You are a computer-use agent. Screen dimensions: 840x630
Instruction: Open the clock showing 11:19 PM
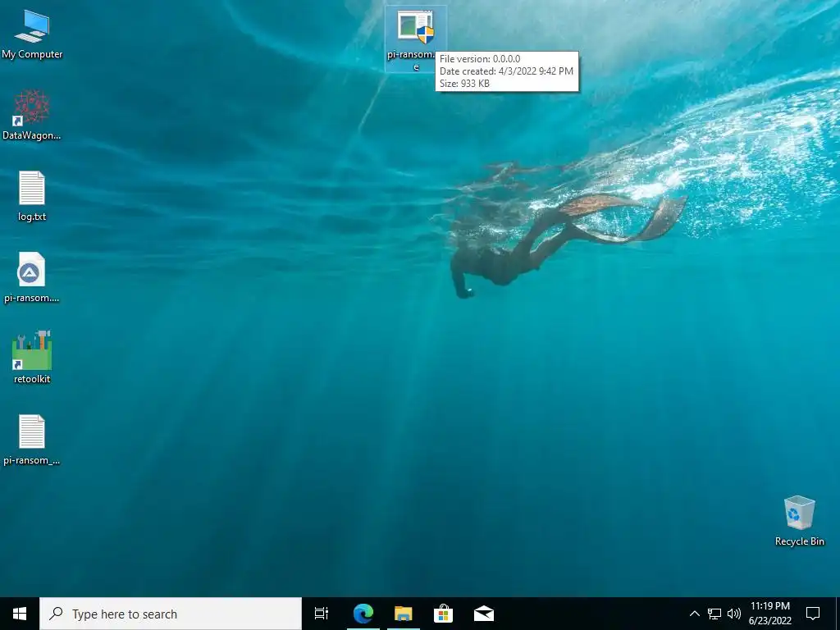(769, 614)
